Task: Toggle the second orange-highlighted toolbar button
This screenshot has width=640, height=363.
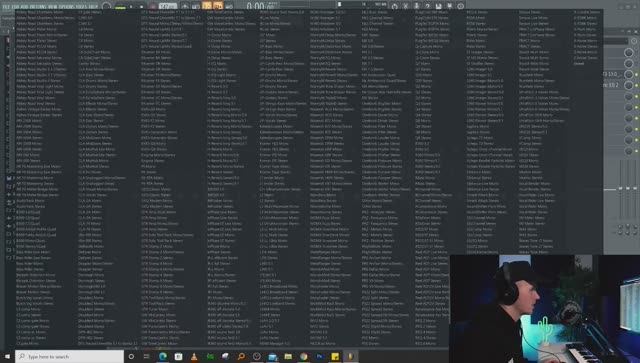Action: point(218,6)
